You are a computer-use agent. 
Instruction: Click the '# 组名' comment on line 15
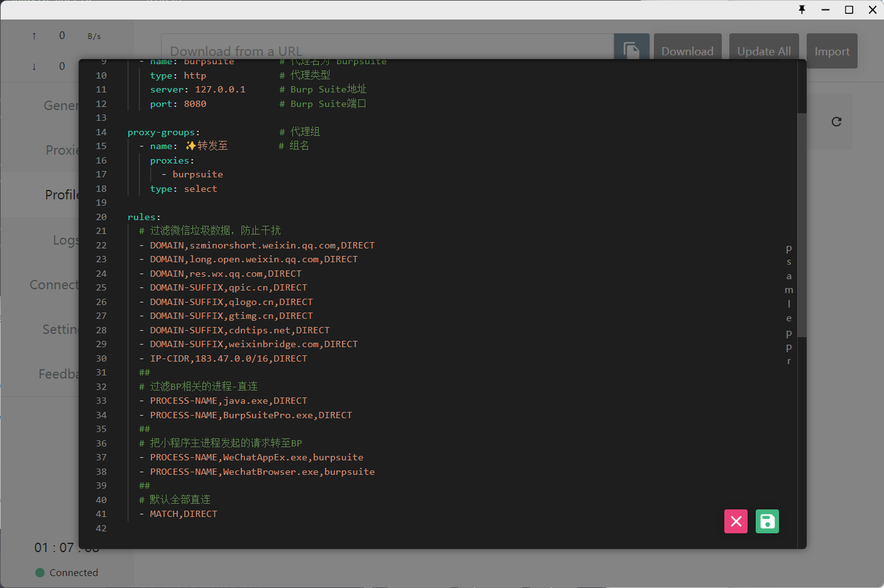pos(294,146)
